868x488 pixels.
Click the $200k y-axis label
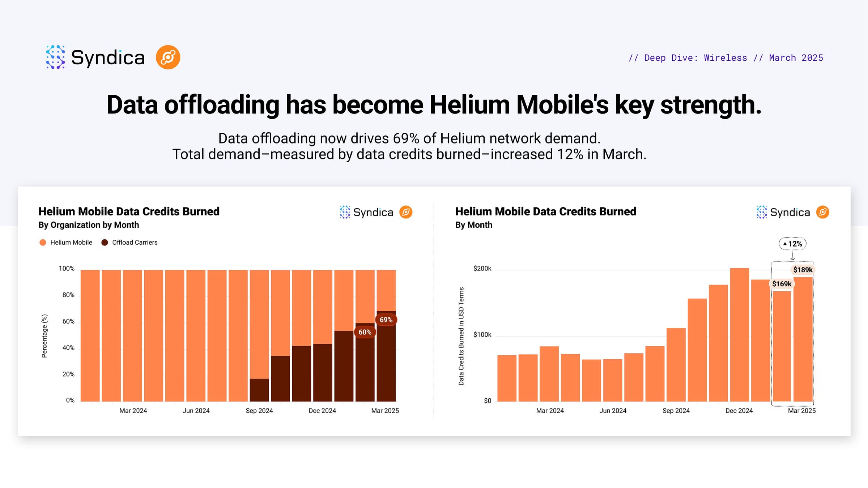(x=482, y=269)
